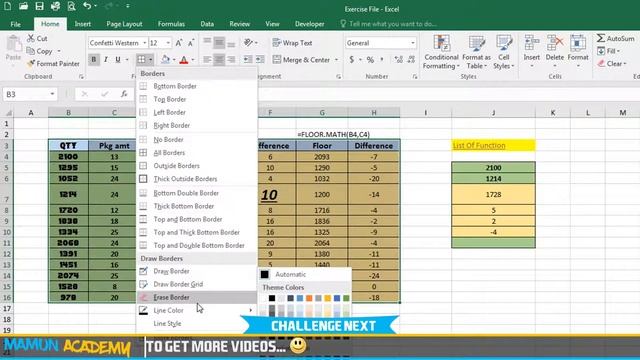Click the Print Preview icon
This screenshot has height=360, width=640.
(71, 6)
